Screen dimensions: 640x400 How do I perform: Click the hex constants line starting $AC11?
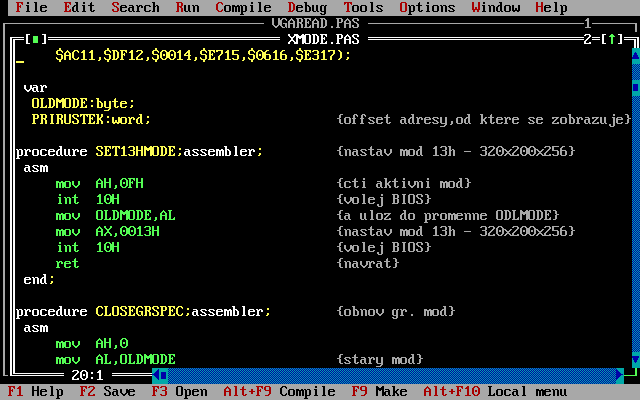click(x=203, y=55)
